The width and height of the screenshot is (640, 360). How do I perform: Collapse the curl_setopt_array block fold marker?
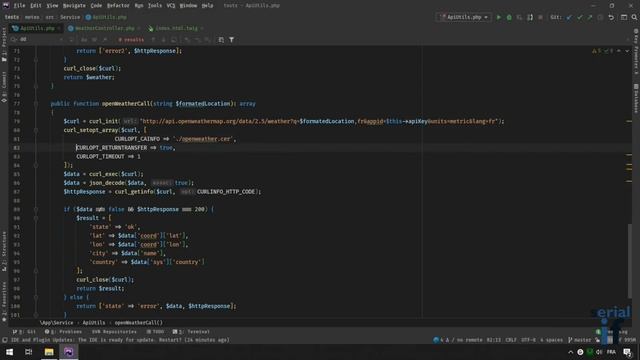coord(36,130)
